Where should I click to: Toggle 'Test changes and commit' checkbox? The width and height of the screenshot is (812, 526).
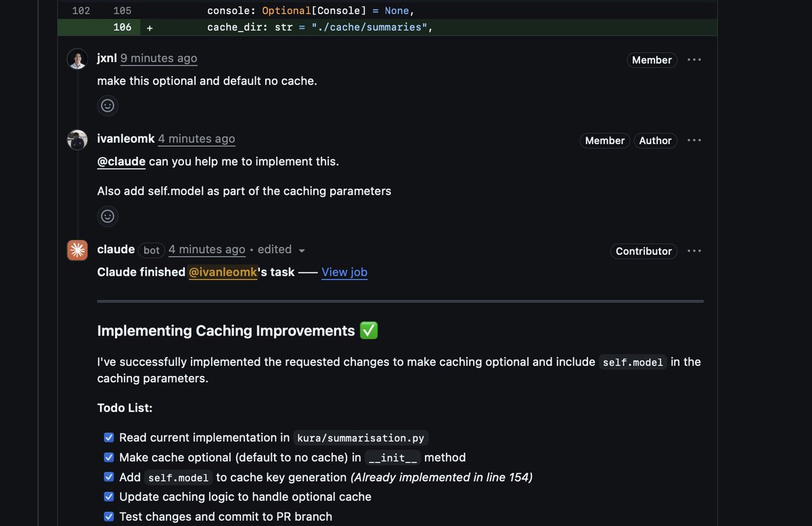[x=109, y=516]
